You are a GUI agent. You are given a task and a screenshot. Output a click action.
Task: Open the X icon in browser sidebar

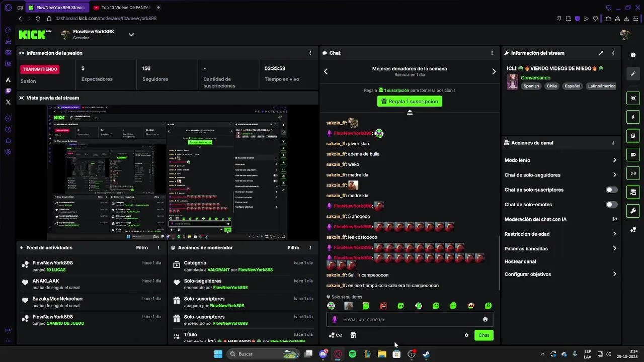(8, 102)
